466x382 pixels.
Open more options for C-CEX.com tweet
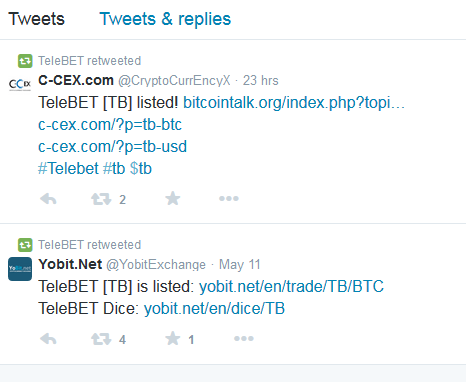pos(229,199)
